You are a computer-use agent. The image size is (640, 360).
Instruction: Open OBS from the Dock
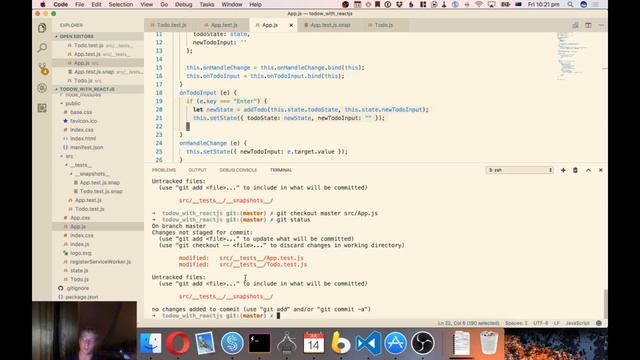(423, 343)
